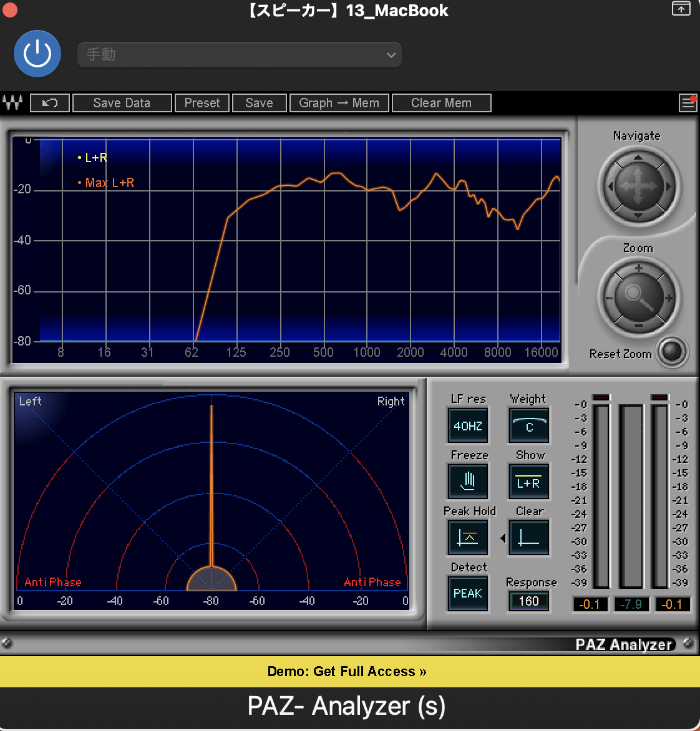Click the left-side Zoom minus

point(609,298)
